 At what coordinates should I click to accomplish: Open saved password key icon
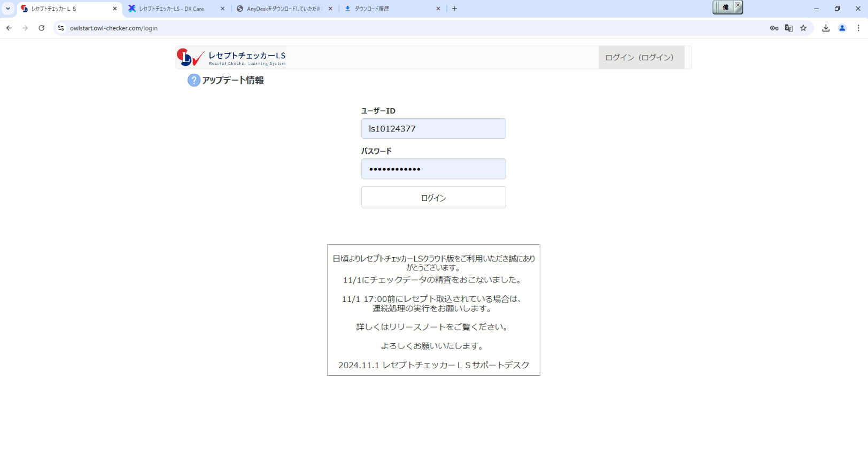[x=774, y=28]
